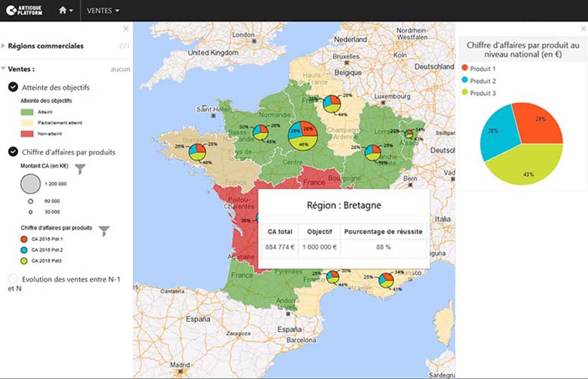Viewport: 588px width, 379px height.
Task: Click the Articque Platform logo
Action: 24,10
